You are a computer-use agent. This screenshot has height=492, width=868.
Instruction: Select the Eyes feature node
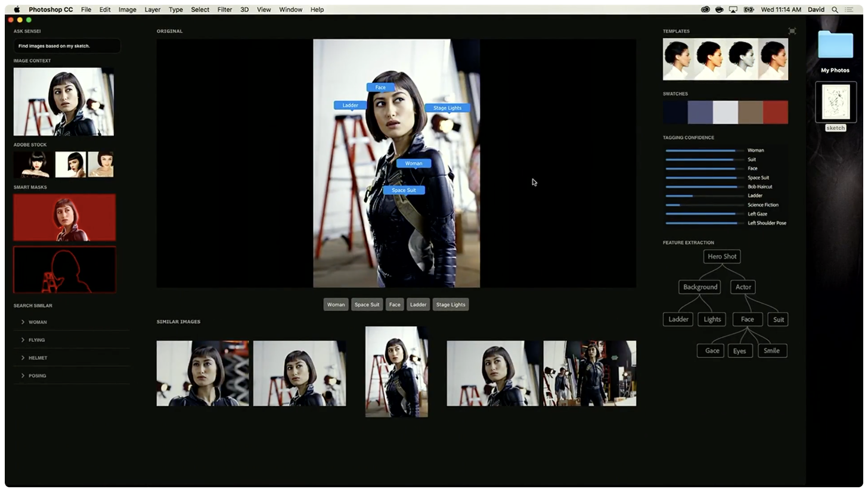pyautogui.click(x=739, y=351)
